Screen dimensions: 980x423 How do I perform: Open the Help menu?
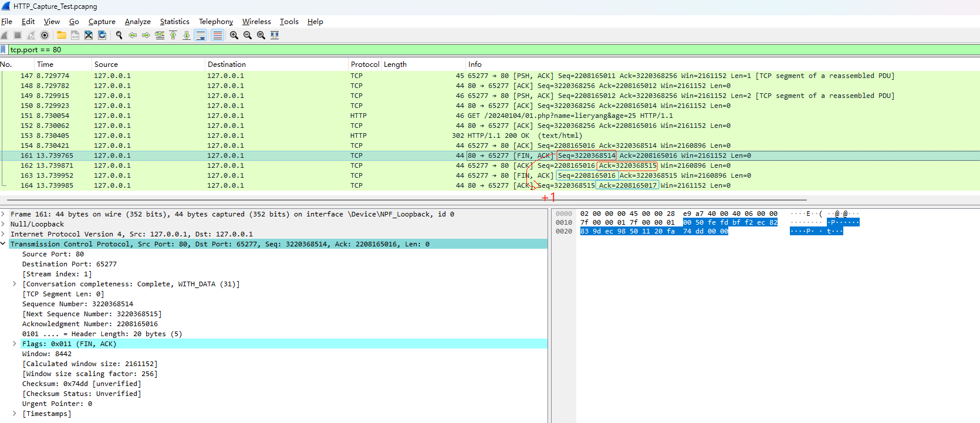(x=315, y=22)
